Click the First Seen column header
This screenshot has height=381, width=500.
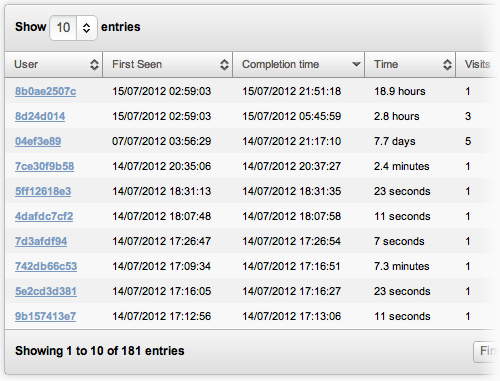168,64
